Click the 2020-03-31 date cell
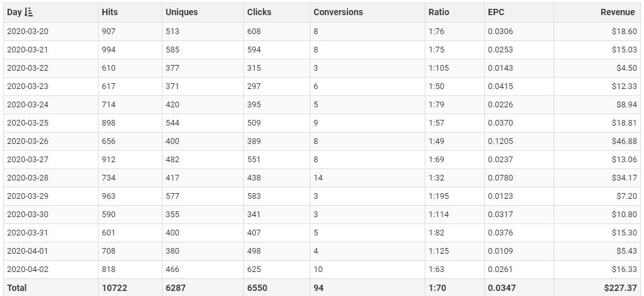 click(x=28, y=233)
